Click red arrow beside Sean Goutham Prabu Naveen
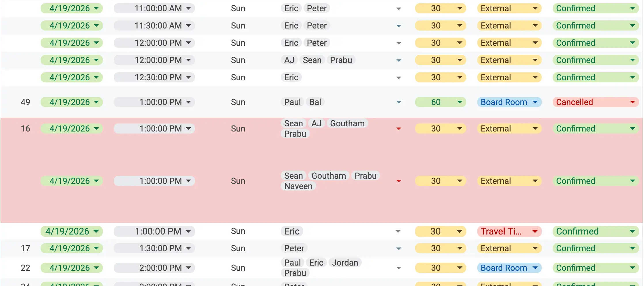644x286 pixels. (399, 181)
